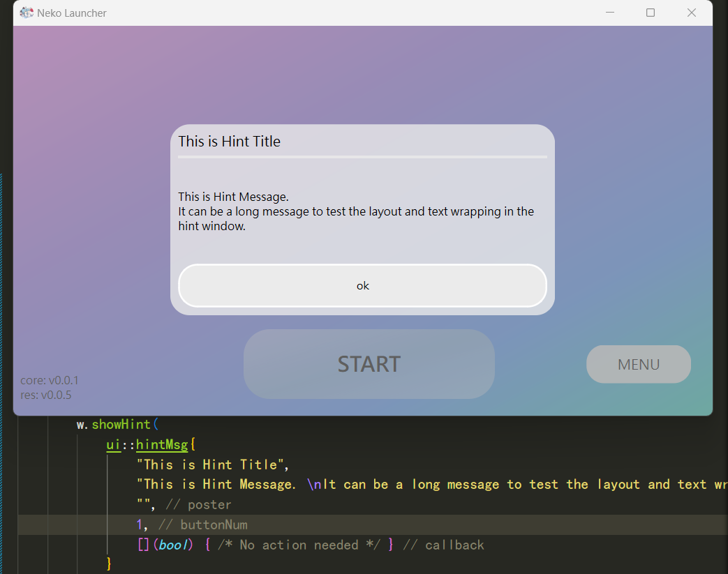The width and height of the screenshot is (728, 574).
Task: Click the "No action needed" code comment
Action: (x=299, y=545)
